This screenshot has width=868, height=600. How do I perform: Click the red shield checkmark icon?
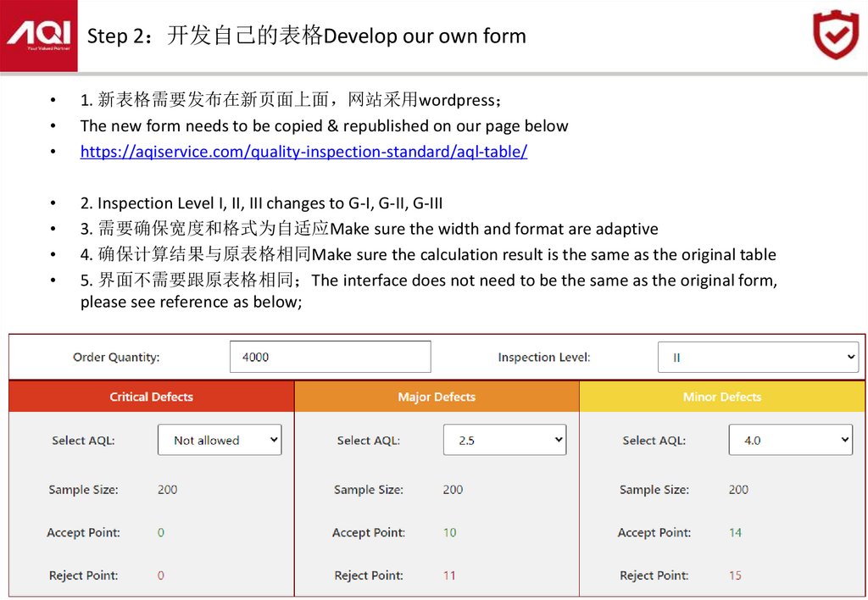[x=836, y=36]
